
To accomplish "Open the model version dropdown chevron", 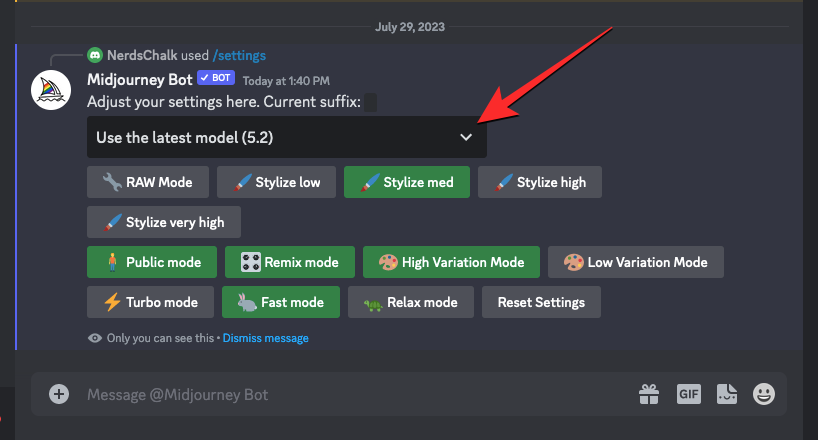I will click(466, 137).
